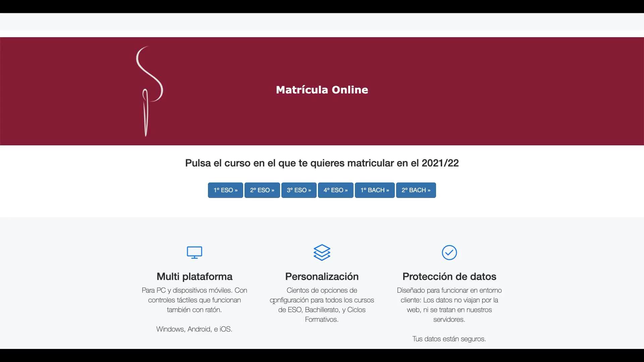Click the 'Para PC y dispositivos móviles' paragraph
The width and height of the screenshot is (644, 362).
pos(194,300)
